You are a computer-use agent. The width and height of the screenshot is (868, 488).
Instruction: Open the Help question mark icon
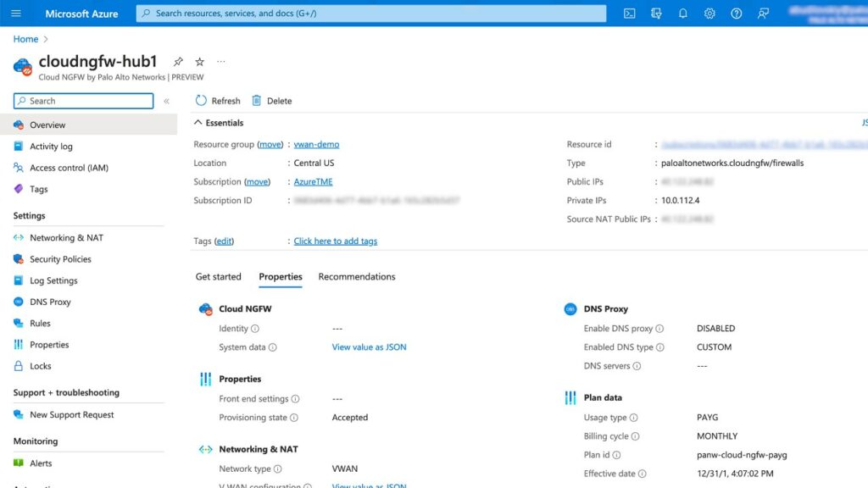pyautogui.click(x=737, y=14)
